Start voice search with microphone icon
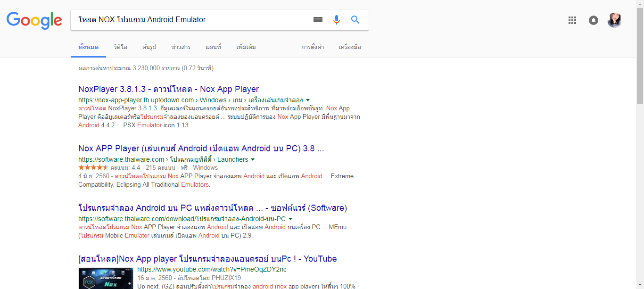 point(337,20)
